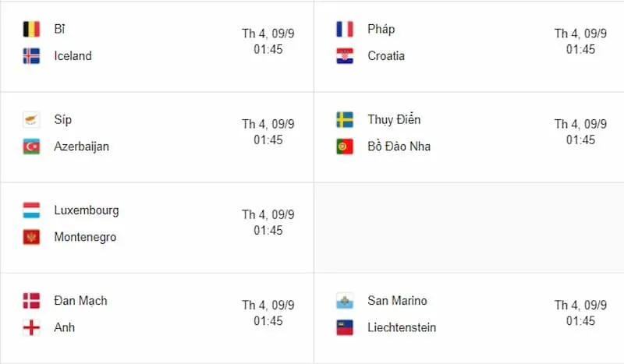Click the Belgium flag icon
Image resolution: width=624 pixels, height=364 pixels.
(31, 30)
